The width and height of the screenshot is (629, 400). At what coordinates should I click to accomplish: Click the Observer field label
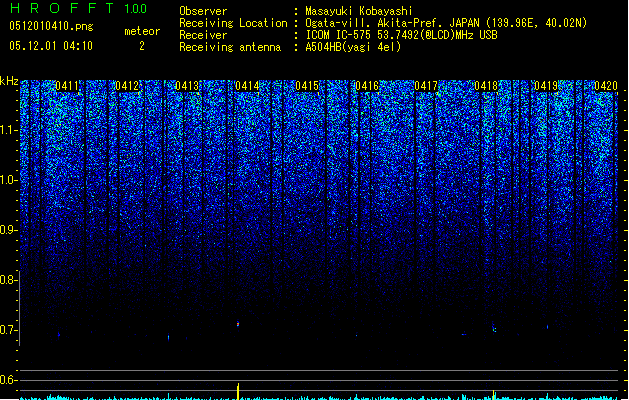click(x=203, y=11)
